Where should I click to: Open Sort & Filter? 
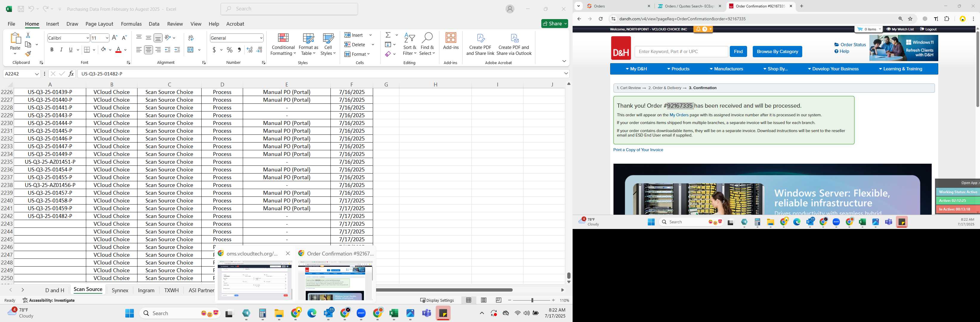tap(409, 44)
